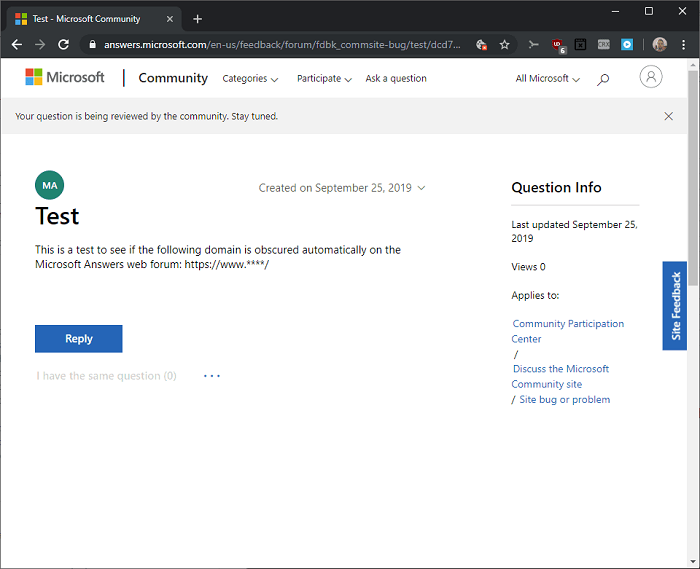Open the uBlock Origin extension icon
The height and width of the screenshot is (569, 700).
point(558,45)
